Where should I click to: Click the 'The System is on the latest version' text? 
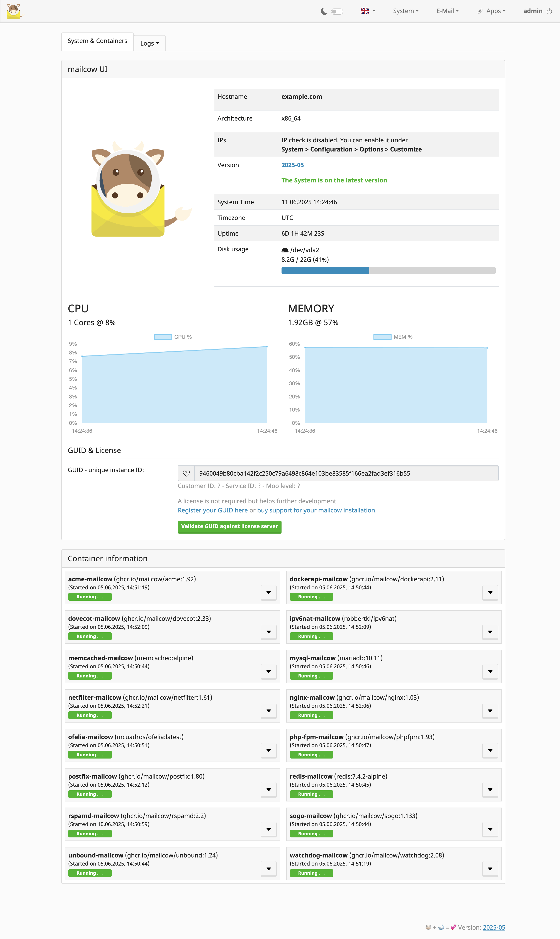(x=334, y=180)
